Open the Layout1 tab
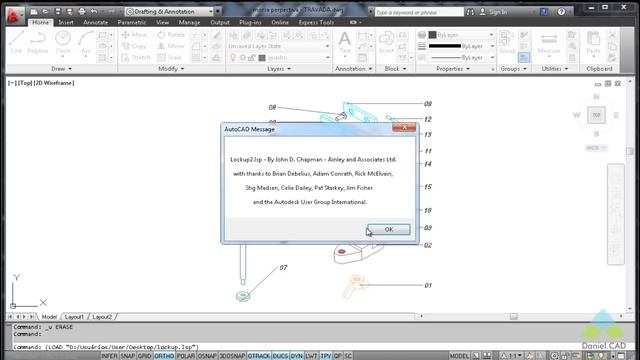 (74, 317)
